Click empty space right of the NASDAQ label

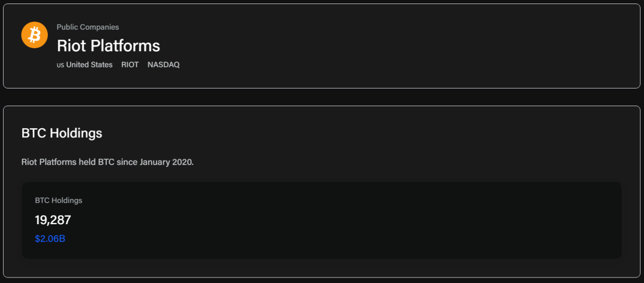302,65
